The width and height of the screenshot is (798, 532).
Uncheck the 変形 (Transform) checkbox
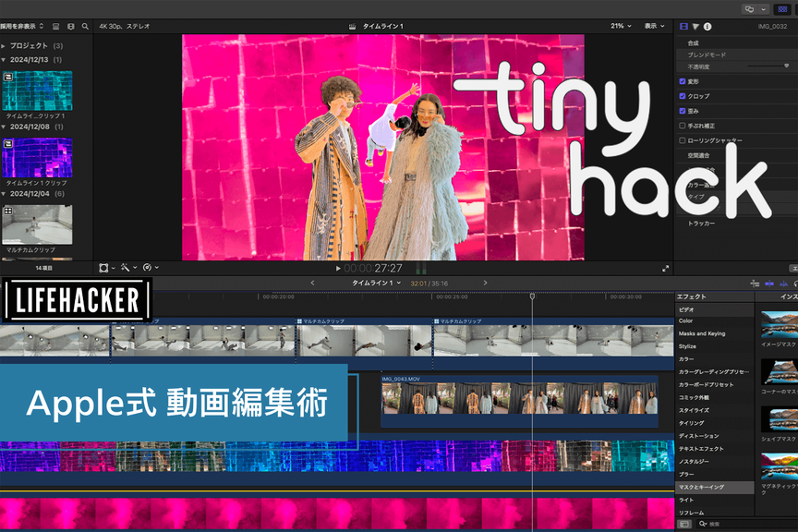683,81
